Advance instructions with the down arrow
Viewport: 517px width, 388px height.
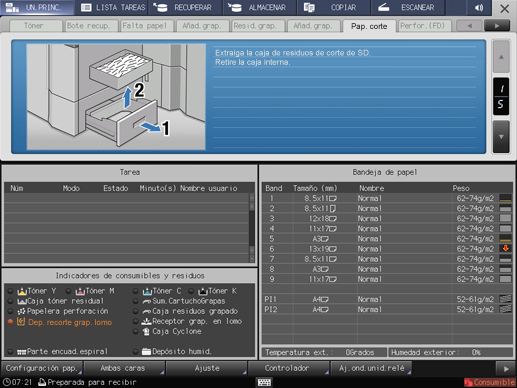coord(501,137)
